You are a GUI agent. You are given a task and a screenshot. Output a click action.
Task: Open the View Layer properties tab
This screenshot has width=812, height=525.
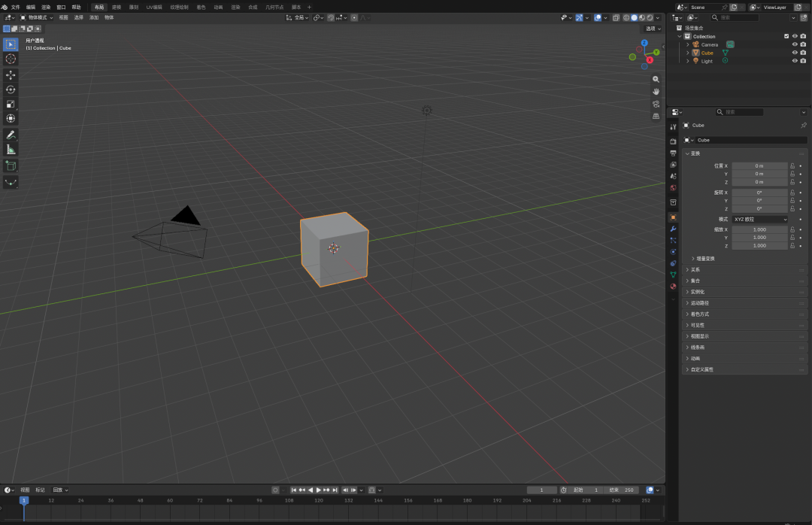pyautogui.click(x=673, y=164)
